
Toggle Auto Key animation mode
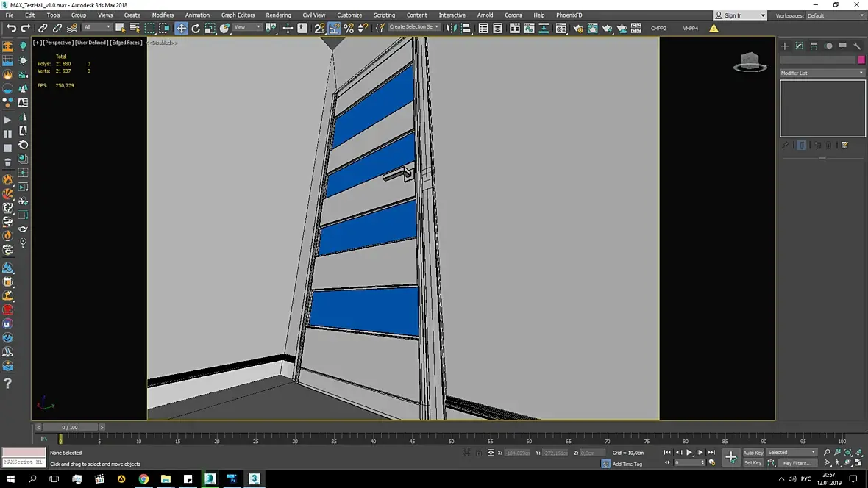[753, 453]
